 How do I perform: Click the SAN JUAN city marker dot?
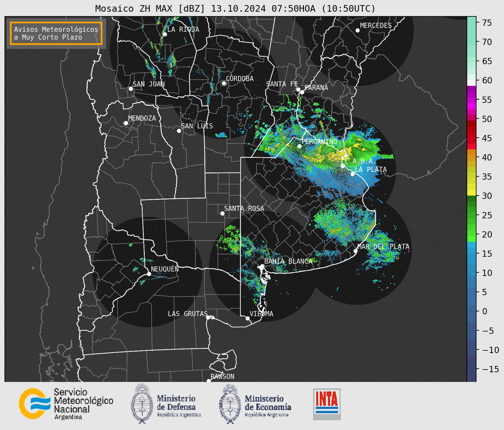coord(131,89)
